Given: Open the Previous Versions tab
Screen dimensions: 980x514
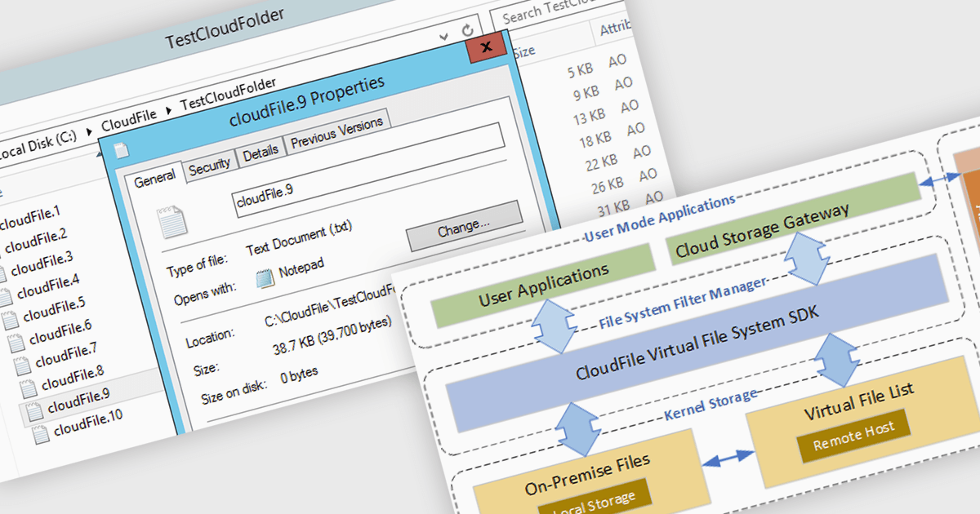Looking at the screenshot, I should click(x=336, y=132).
